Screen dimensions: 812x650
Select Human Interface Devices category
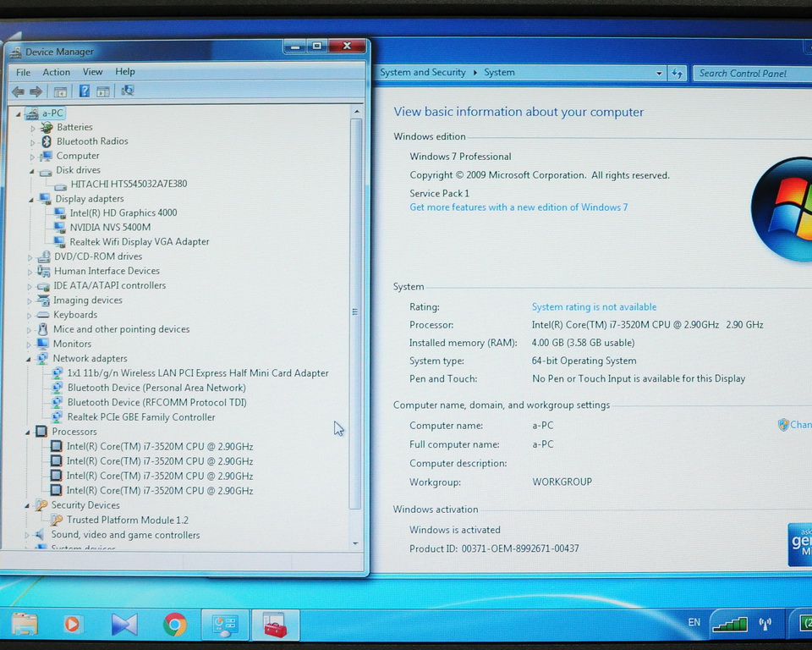pos(107,271)
